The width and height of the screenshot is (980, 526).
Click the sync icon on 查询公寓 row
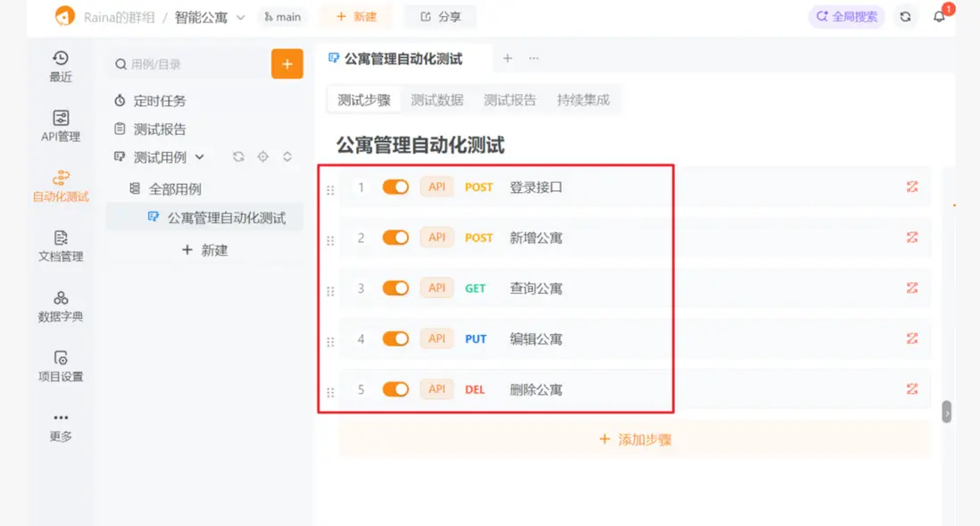click(x=912, y=288)
